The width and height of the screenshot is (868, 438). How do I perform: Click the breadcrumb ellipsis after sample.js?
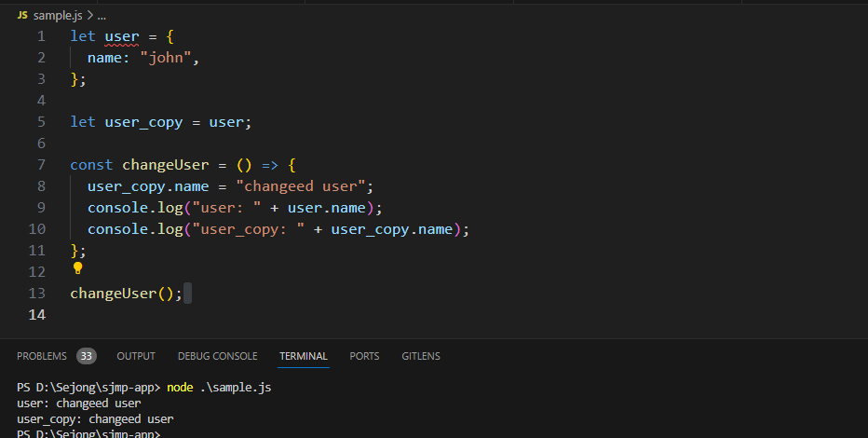(x=102, y=16)
